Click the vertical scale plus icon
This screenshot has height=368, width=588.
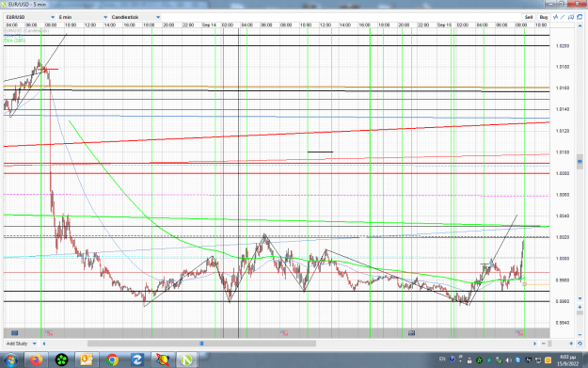tap(580, 307)
